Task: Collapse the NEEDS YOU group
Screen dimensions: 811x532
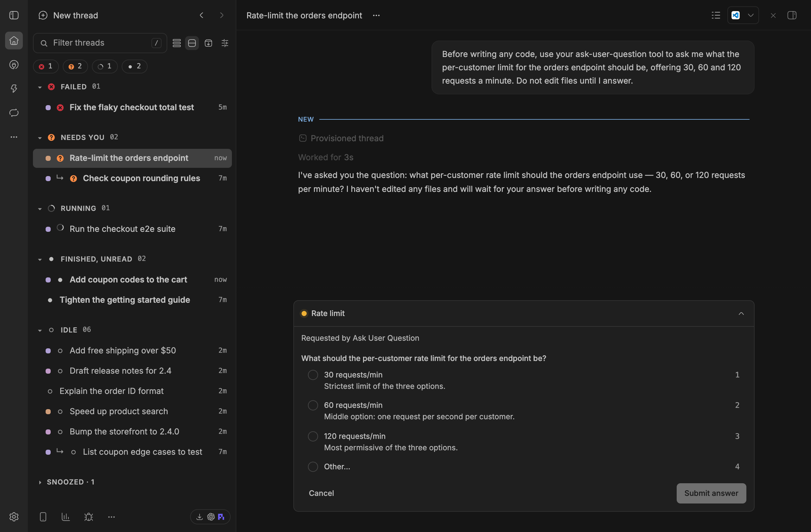Action: pyautogui.click(x=40, y=138)
